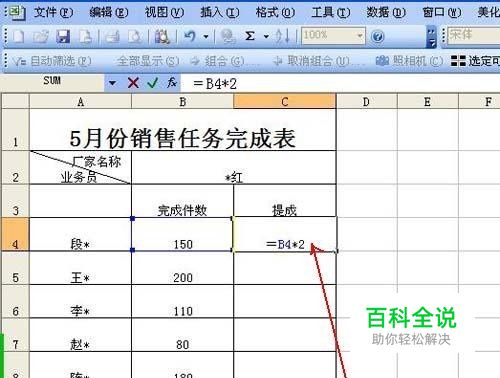Click the Undo arrow icon
500x378 pixels.
[x=190, y=36]
